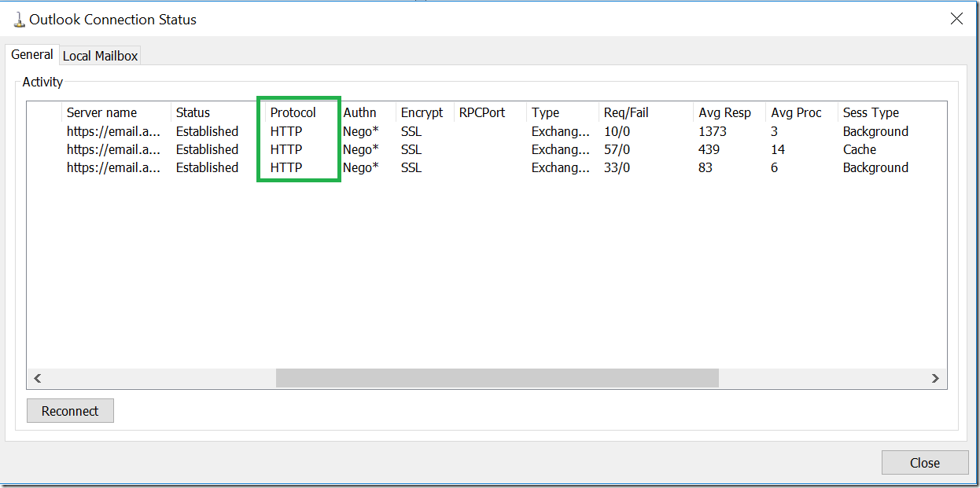The height and width of the screenshot is (488, 980).
Task: Click Nego* in the 10/0 row
Action: tap(361, 131)
